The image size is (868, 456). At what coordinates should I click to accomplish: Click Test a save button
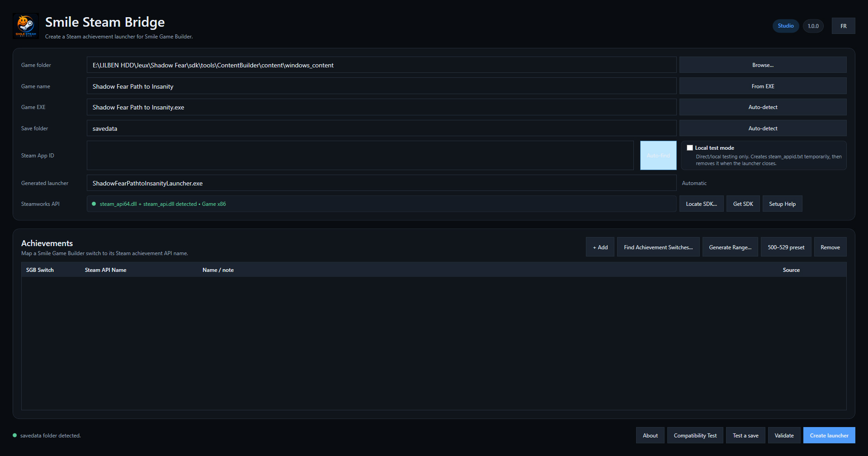(746, 436)
